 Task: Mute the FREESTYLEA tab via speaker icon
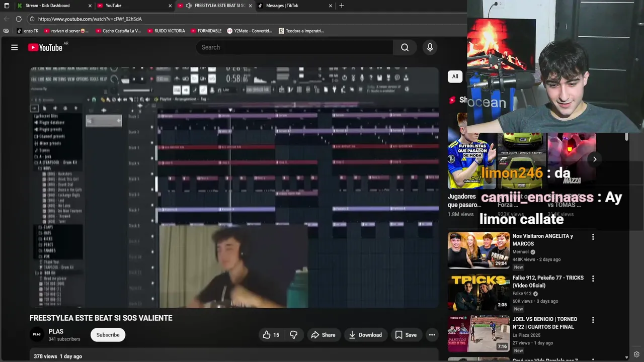pos(189,6)
